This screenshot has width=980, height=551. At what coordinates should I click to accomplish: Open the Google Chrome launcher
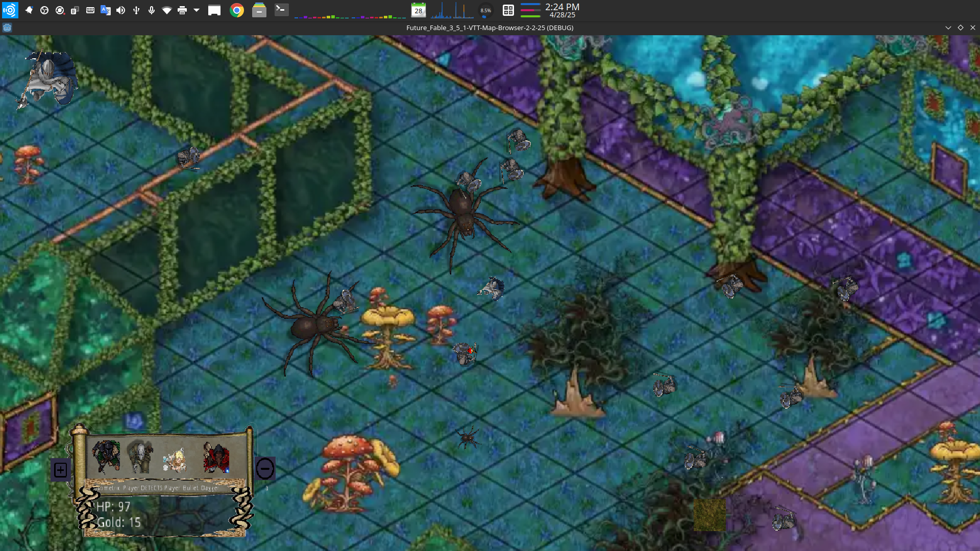pos(237,10)
